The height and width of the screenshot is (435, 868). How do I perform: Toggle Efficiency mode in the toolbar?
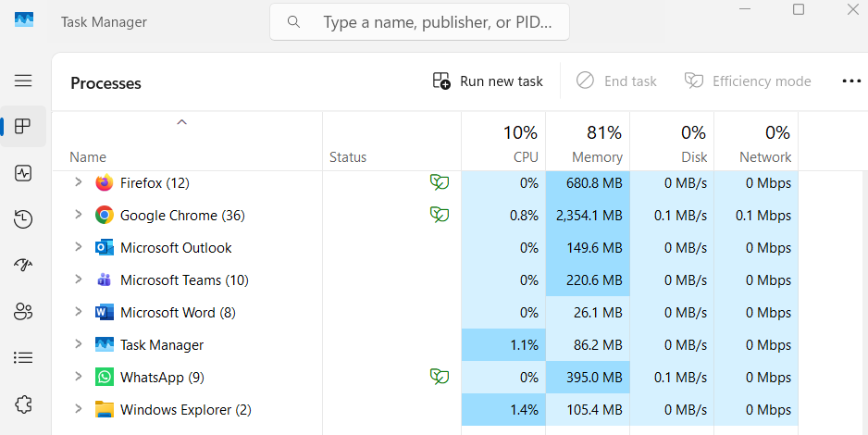748,81
